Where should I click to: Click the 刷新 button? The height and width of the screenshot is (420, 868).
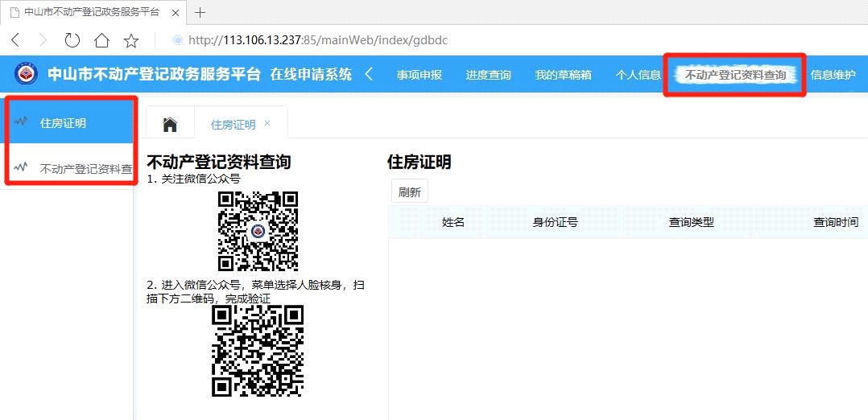click(410, 191)
